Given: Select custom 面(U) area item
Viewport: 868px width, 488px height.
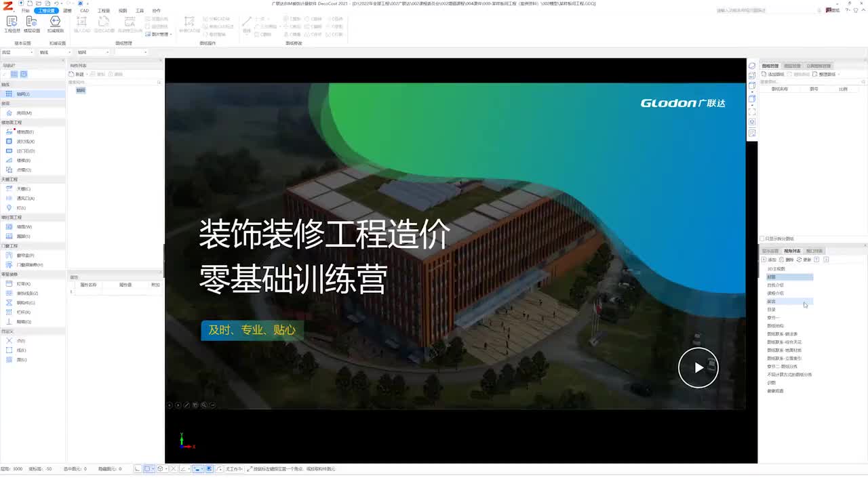Looking at the screenshot, I should coord(33,360).
